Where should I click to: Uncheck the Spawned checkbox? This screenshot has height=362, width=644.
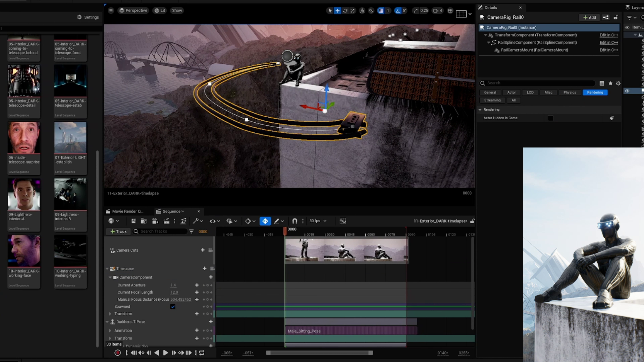(173, 307)
